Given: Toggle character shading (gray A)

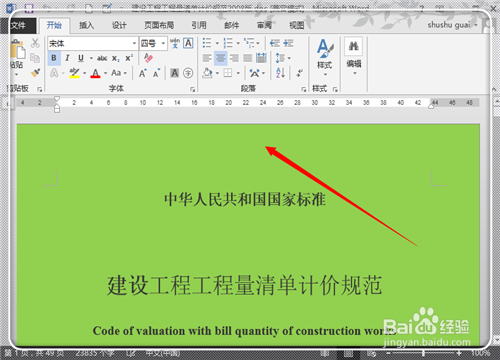Looking at the screenshot, I should point(175,73).
